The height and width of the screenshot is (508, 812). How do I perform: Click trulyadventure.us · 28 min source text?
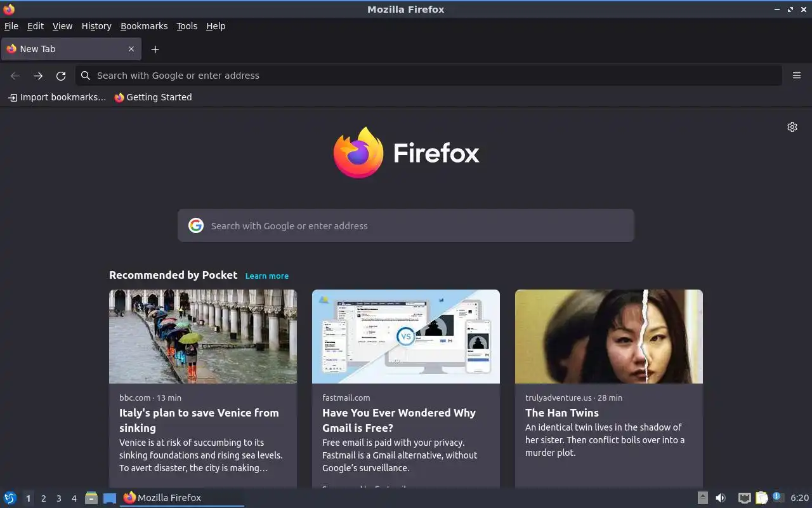(x=573, y=398)
